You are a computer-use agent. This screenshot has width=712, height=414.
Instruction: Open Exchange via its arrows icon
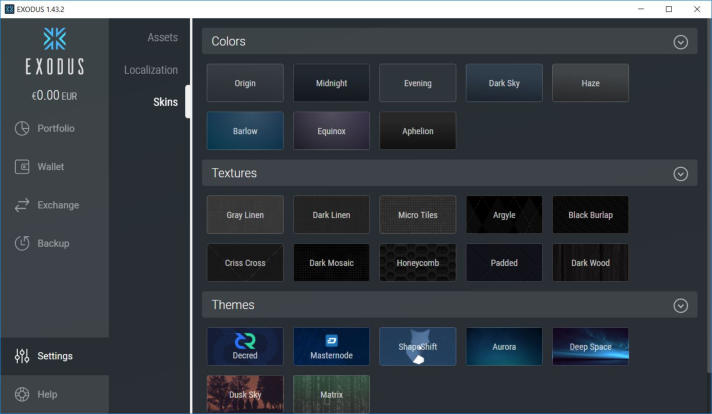22,205
